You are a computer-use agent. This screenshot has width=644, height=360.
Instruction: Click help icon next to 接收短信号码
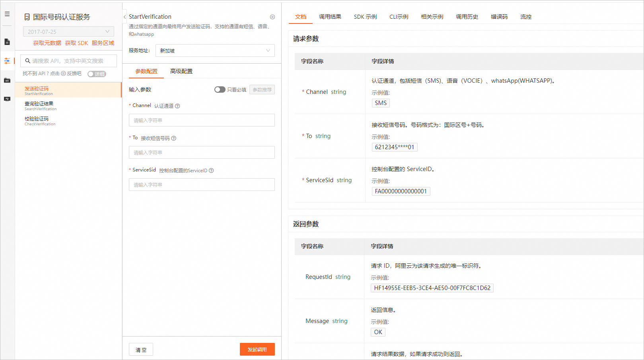(173, 138)
